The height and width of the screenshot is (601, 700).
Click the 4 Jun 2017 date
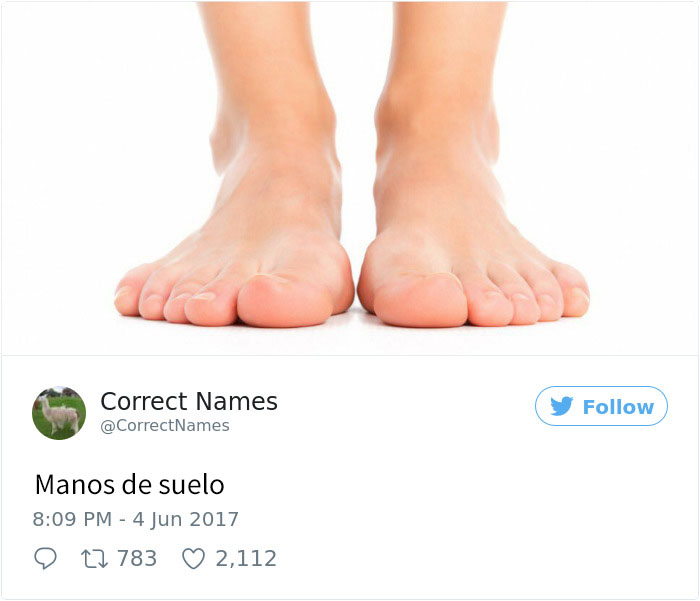point(186,519)
